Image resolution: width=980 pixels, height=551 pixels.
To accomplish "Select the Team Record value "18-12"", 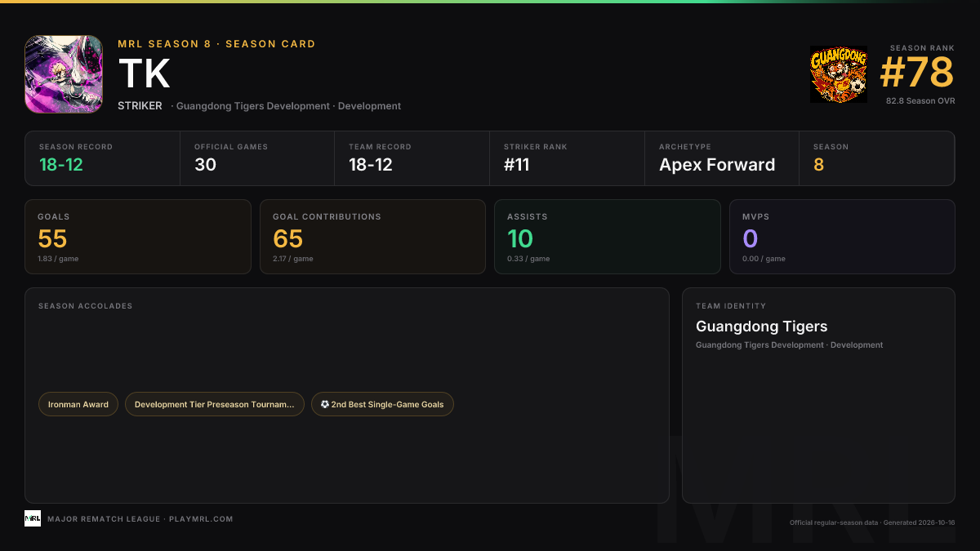I will (371, 164).
